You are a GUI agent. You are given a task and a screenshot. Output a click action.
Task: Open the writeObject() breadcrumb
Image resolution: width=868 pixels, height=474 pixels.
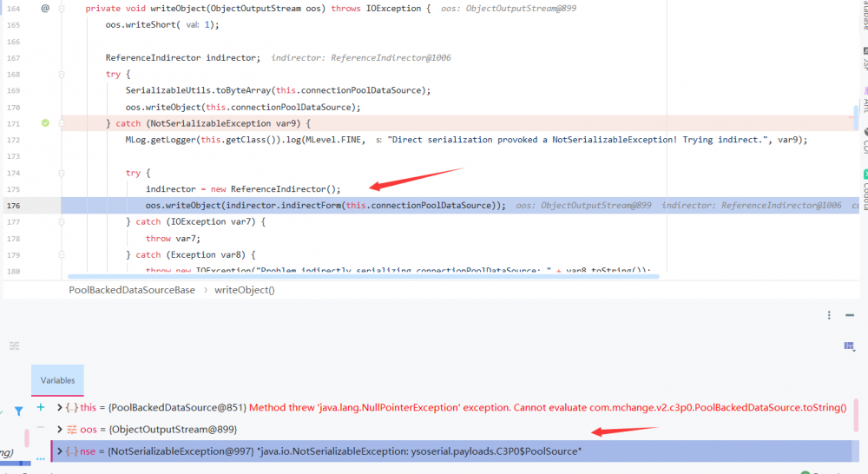point(244,290)
